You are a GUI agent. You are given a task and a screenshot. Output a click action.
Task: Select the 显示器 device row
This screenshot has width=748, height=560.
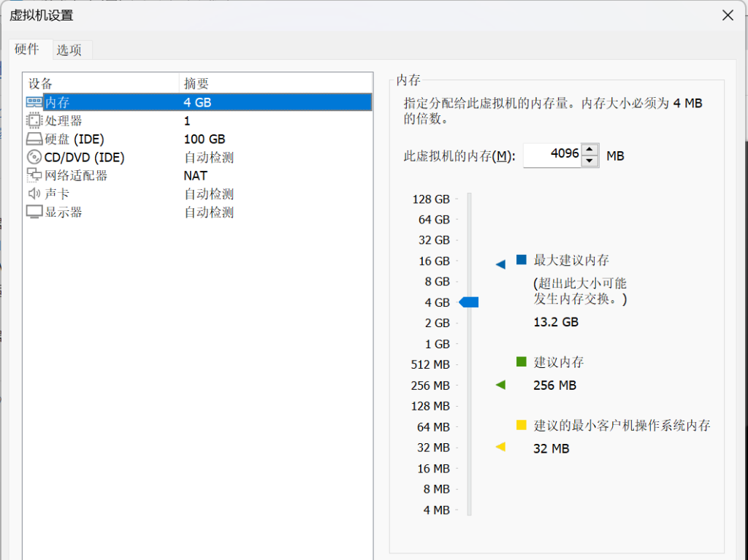199,212
